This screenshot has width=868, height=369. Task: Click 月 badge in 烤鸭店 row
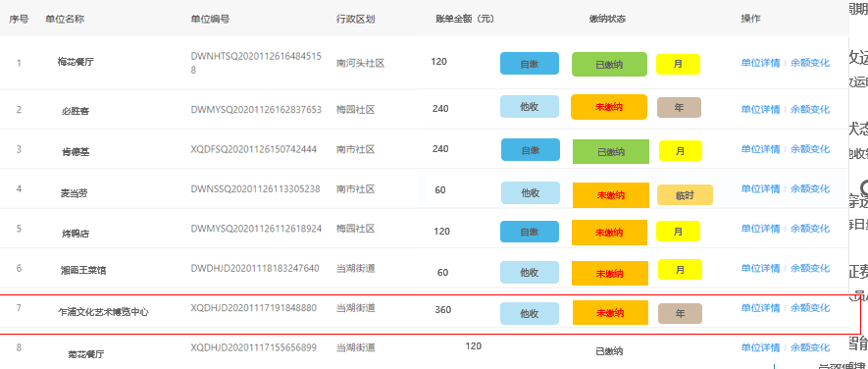[679, 232]
